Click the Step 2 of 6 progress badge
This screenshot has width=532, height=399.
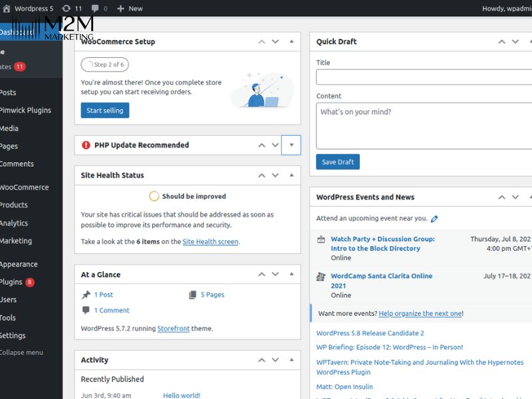(x=105, y=65)
